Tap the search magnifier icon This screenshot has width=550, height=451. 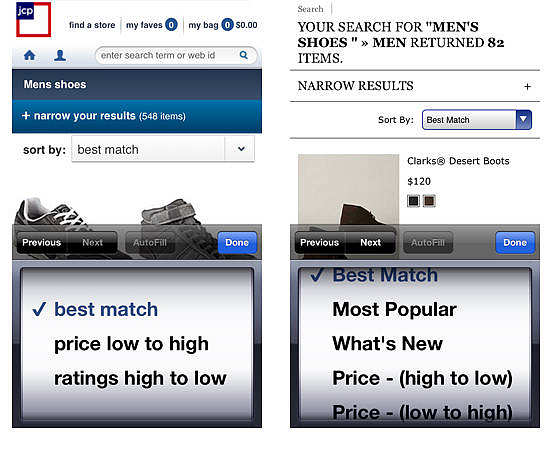click(243, 55)
